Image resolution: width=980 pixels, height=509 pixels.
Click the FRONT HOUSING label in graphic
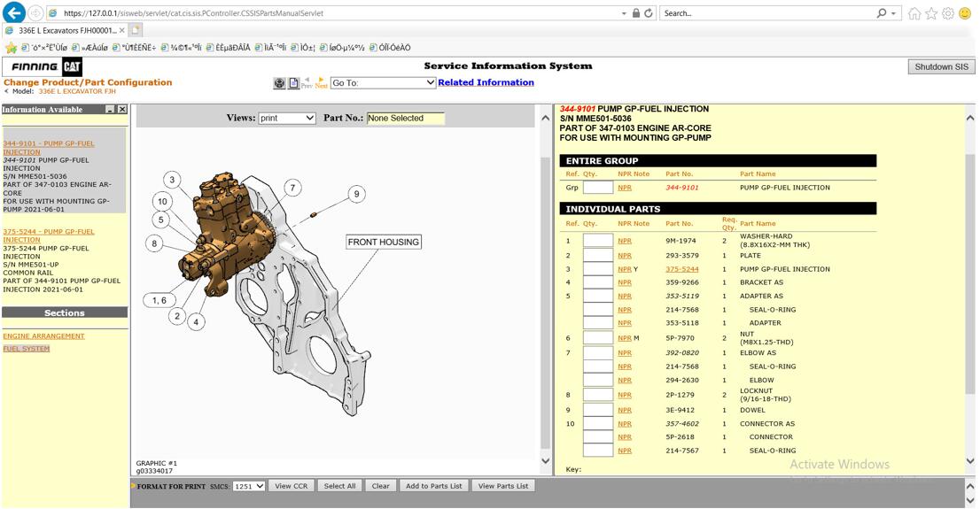tap(384, 243)
